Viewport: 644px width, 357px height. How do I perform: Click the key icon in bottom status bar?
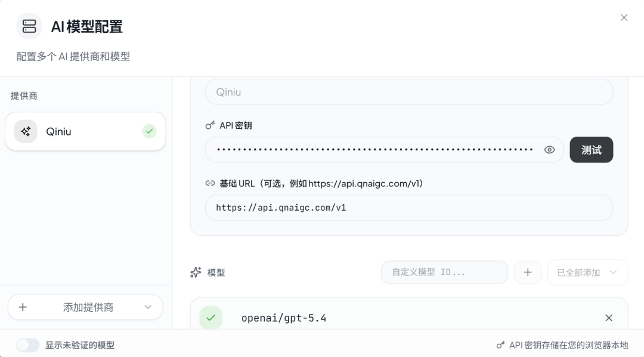pyautogui.click(x=500, y=345)
